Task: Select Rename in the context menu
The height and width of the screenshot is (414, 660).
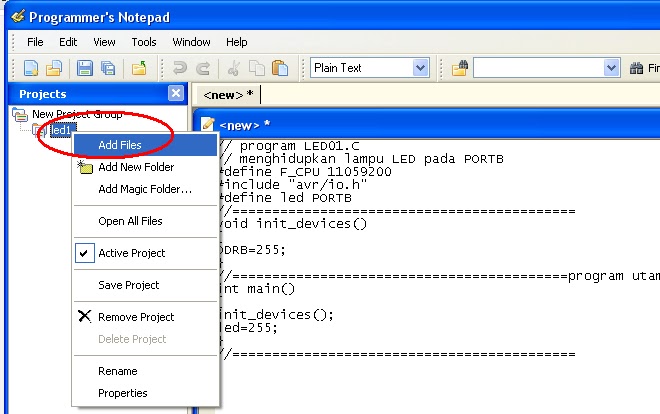Action: click(146, 371)
